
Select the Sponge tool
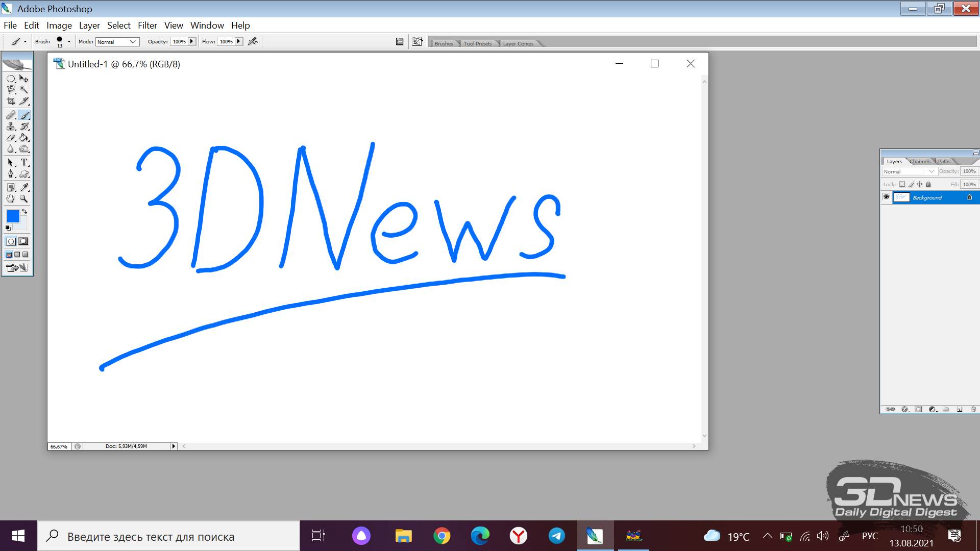24,149
